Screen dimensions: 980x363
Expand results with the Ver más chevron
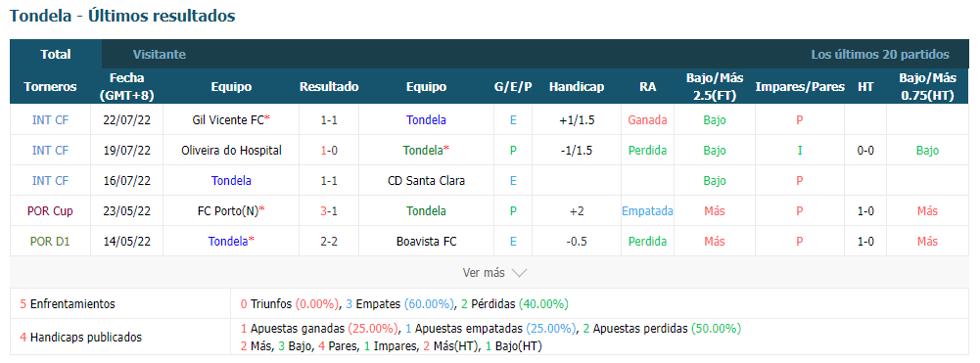pos(520,273)
